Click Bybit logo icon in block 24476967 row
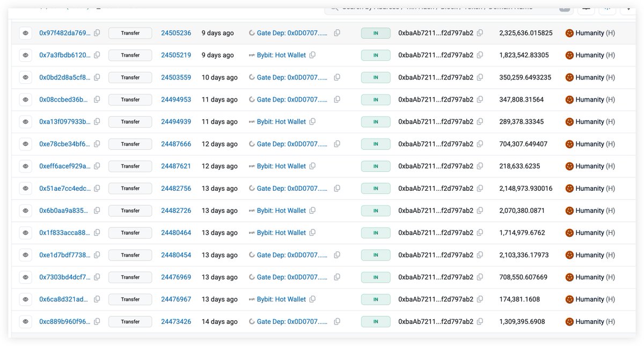Screen dimensions: 644x346 pyautogui.click(x=252, y=299)
